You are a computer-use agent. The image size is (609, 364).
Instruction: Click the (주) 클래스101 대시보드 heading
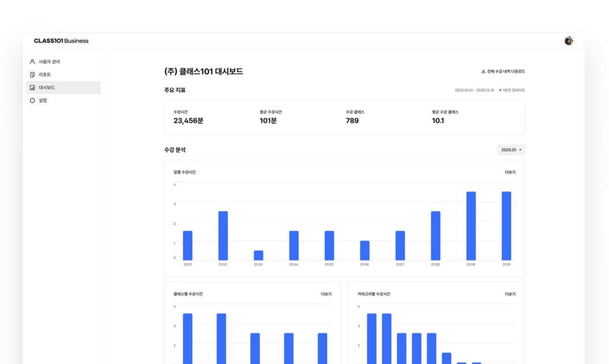coord(204,71)
